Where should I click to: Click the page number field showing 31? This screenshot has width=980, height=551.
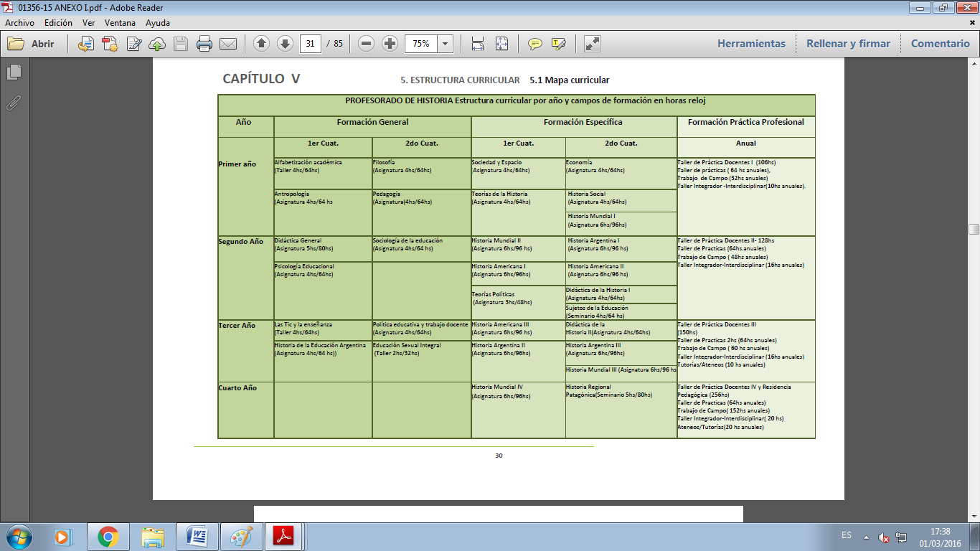pyautogui.click(x=310, y=44)
